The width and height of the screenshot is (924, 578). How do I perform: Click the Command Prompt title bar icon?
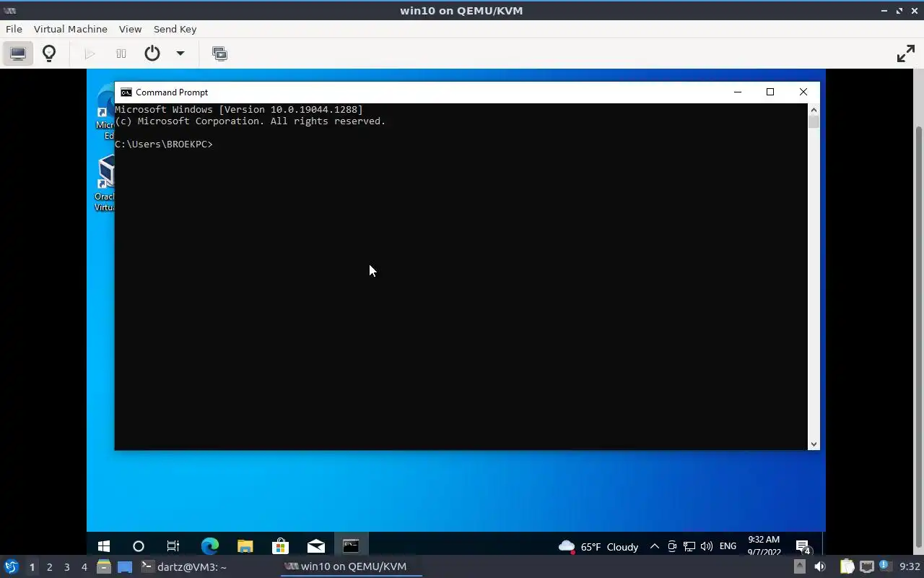pyautogui.click(x=126, y=92)
